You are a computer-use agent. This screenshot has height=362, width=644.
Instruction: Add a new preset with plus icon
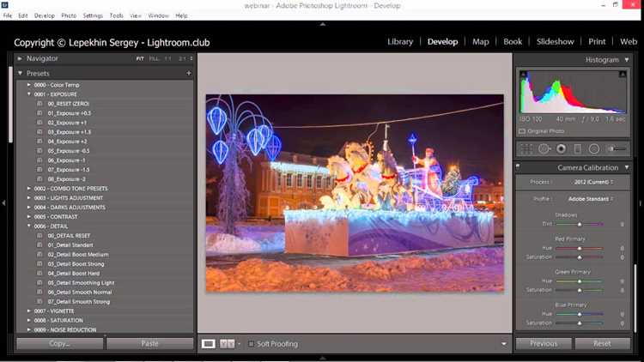[189, 73]
